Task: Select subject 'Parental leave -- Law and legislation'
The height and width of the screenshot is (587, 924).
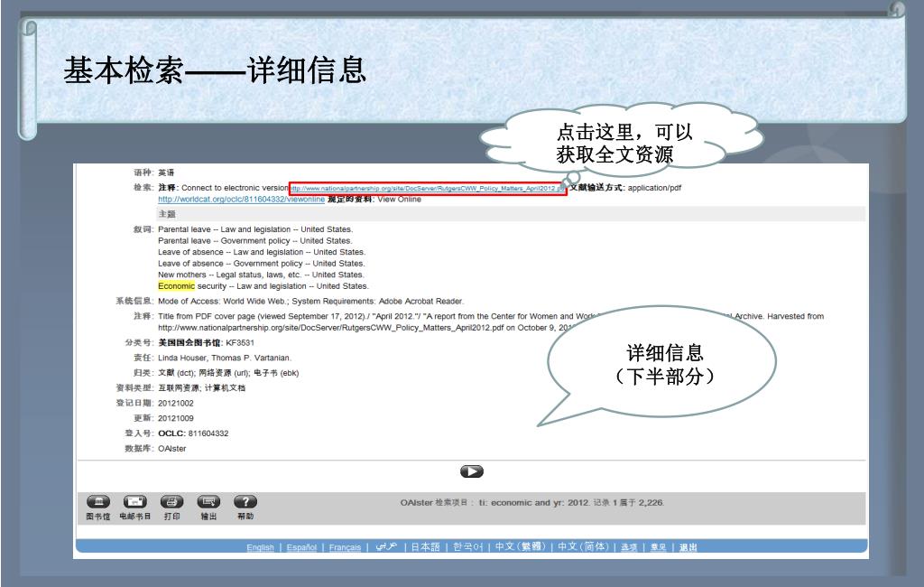Action: 255,229
